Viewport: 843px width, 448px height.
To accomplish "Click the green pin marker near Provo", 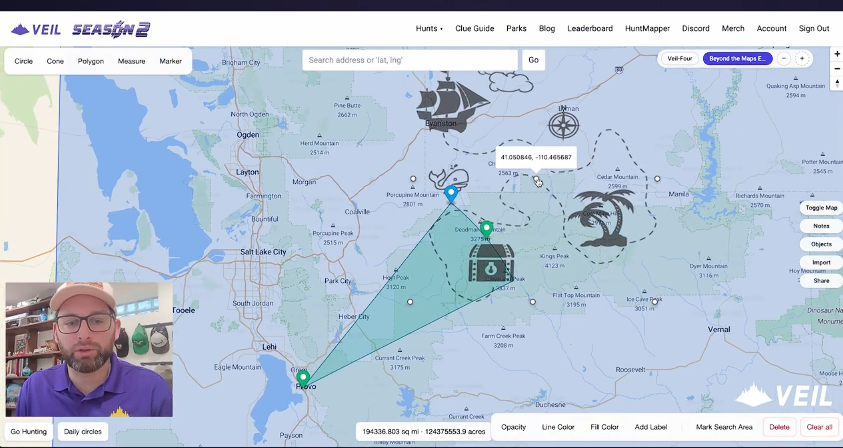I will coord(304,379).
